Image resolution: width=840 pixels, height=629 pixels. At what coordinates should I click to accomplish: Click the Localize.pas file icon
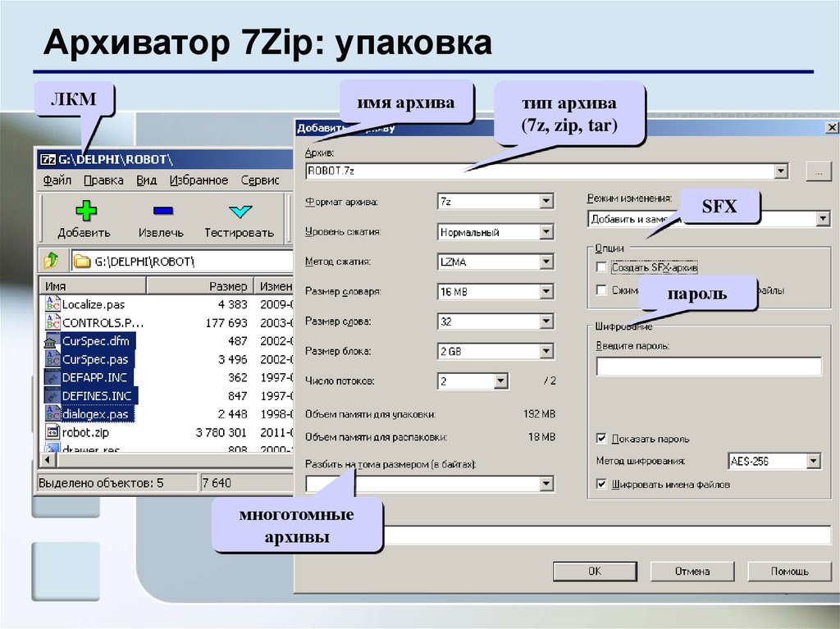[52, 303]
